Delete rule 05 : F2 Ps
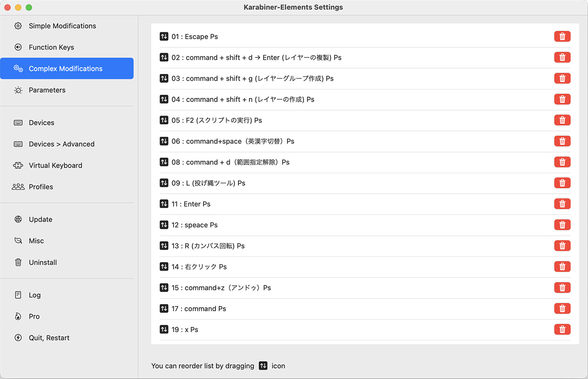This screenshot has height=379, width=588. (x=562, y=120)
